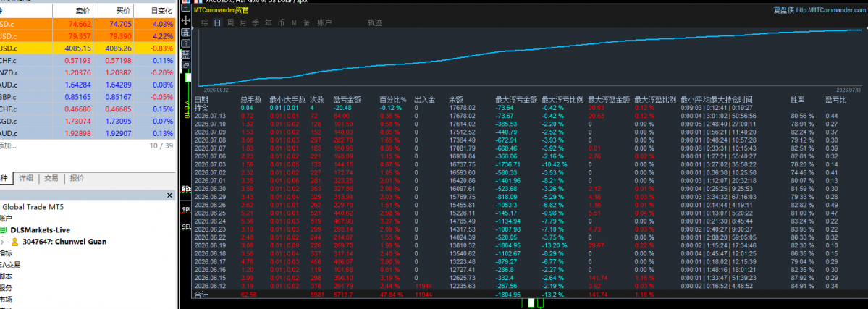Open the http://MTCommander.com link
This screenshot has width=868, height=309.
831,11
